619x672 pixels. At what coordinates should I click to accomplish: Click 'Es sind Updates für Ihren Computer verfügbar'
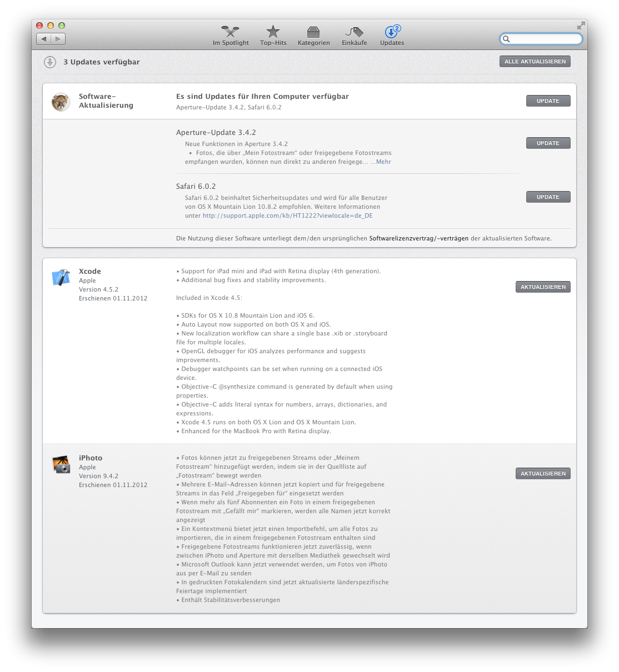point(263,97)
